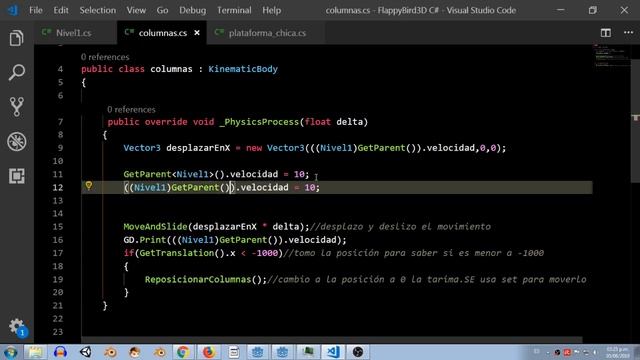Click 'GD.Print' call on line 16
The width and height of the screenshot is (640, 360).
[x=144, y=240]
